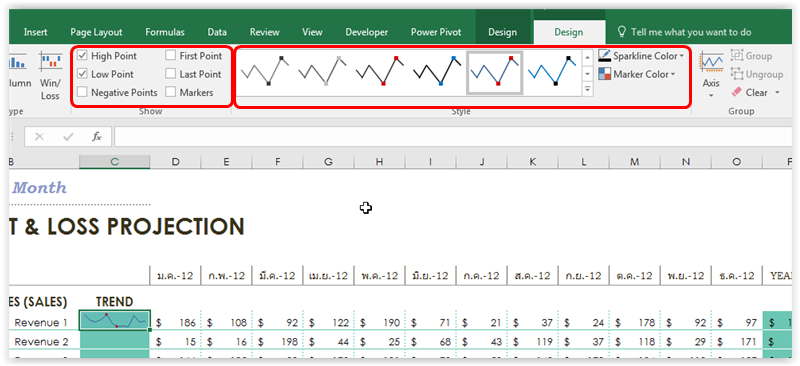Select Revenue 1 value 190
Image resolution: width=800 pixels, height=366 pixels.
pos(380,323)
